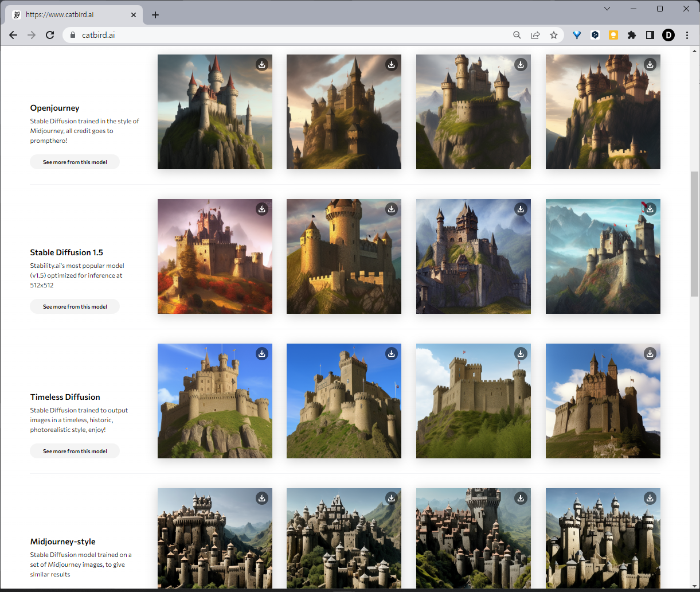Download third Openjourney castle image

[x=521, y=65]
